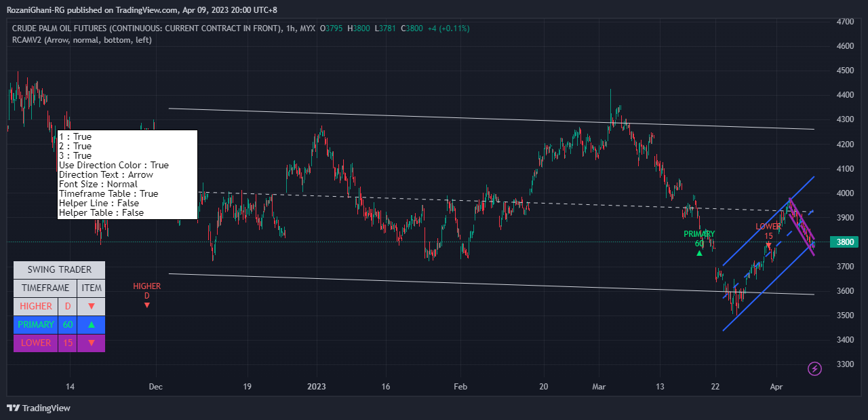Click the '1 : True' line in the settings box

tap(75, 136)
